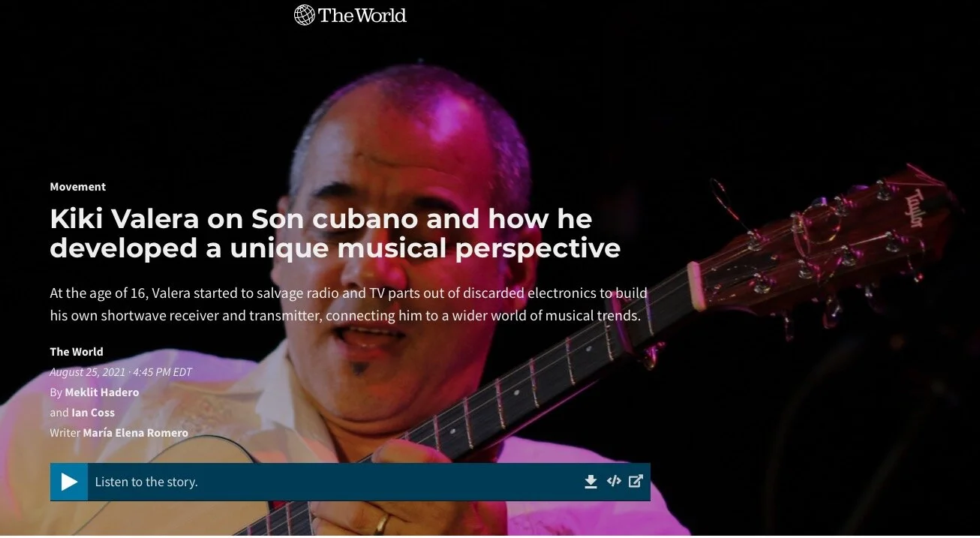Open the Movement category link
Image resolution: width=980 pixels, height=538 pixels.
click(78, 187)
